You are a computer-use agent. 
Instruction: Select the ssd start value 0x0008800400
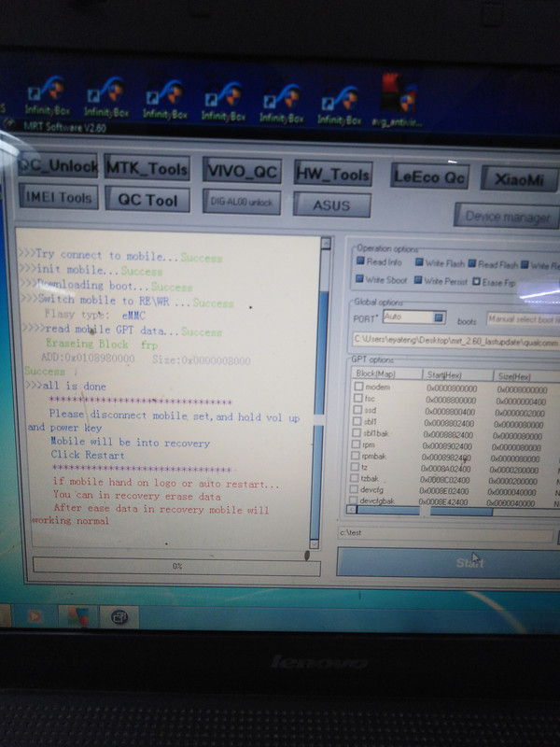pyautogui.click(x=450, y=412)
